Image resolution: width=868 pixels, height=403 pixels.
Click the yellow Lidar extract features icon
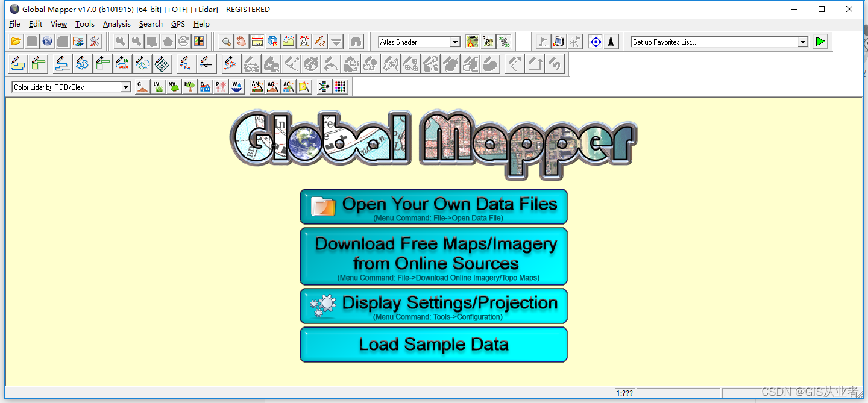point(304,87)
